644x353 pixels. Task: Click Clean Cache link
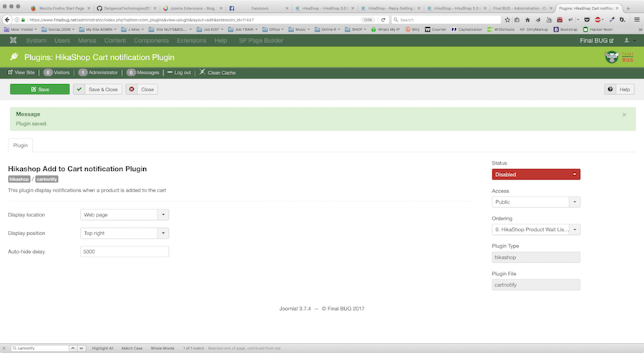click(x=218, y=73)
